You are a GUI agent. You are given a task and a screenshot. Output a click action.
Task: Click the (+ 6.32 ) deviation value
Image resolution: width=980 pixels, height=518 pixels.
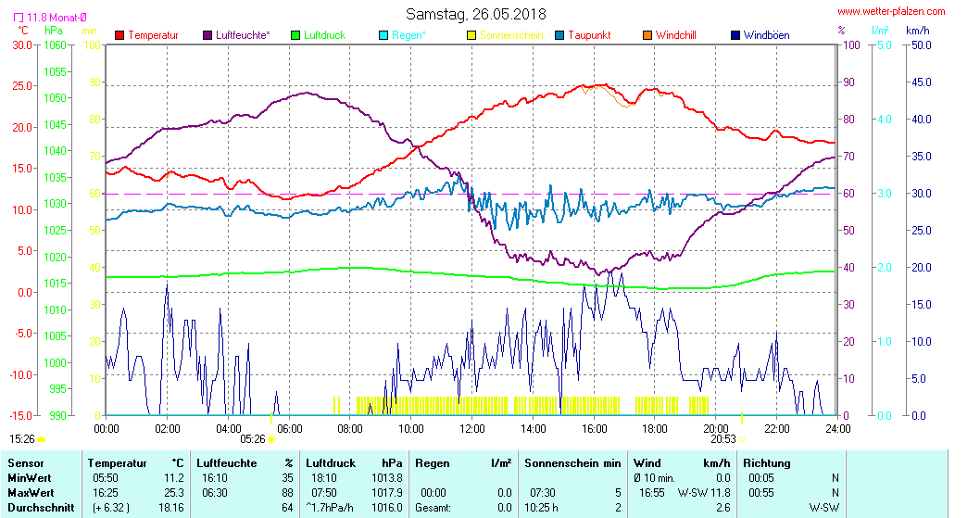pyautogui.click(x=111, y=508)
